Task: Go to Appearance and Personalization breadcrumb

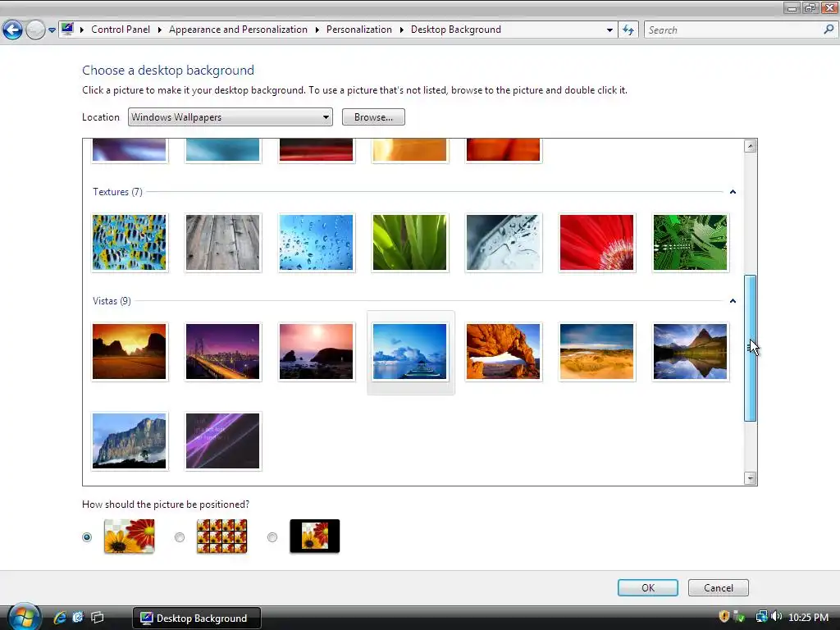Action: pyautogui.click(x=238, y=30)
